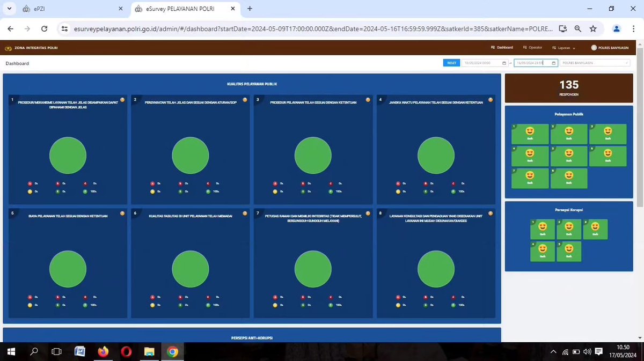Open the Chrome profile avatar
The image size is (644, 361).
(x=617, y=28)
